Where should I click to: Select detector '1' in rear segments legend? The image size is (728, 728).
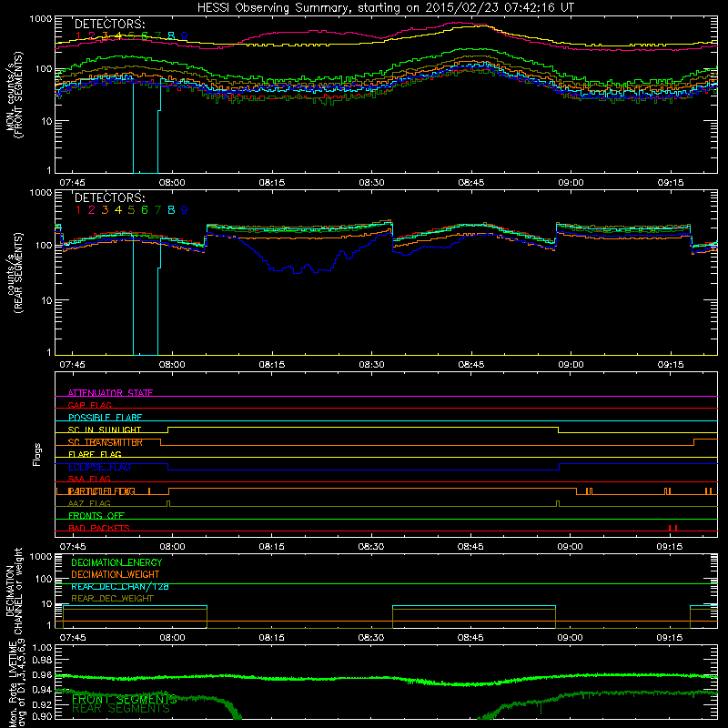[x=78, y=210]
